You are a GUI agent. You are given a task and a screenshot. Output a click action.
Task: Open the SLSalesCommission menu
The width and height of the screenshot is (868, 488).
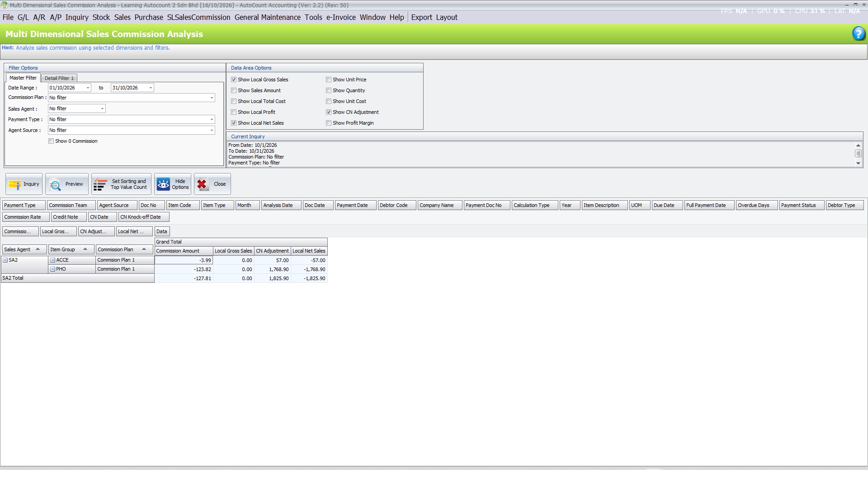pyautogui.click(x=198, y=17)
